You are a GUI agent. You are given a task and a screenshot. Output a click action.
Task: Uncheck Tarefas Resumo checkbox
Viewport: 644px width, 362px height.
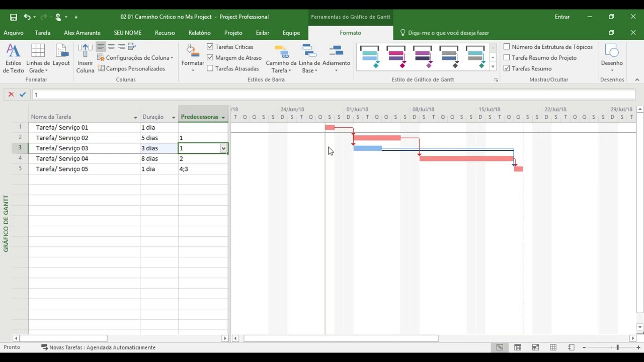click(x=507, y=68)
